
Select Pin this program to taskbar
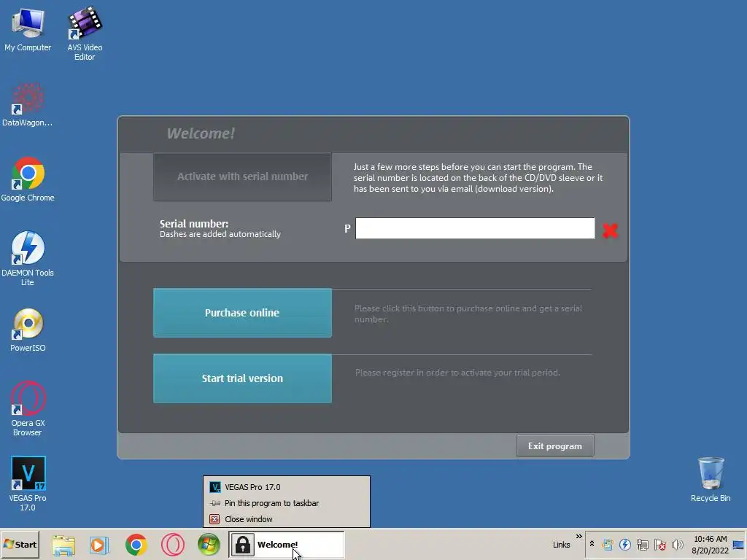286,503
